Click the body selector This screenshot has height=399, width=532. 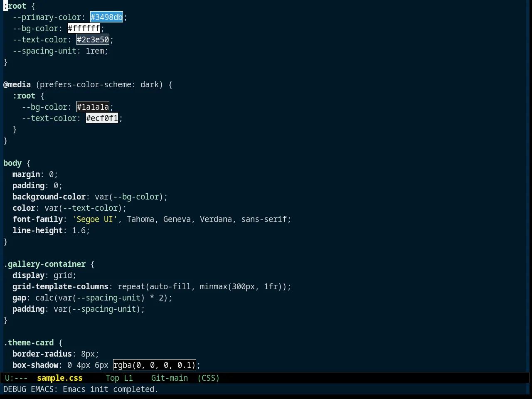12,163
